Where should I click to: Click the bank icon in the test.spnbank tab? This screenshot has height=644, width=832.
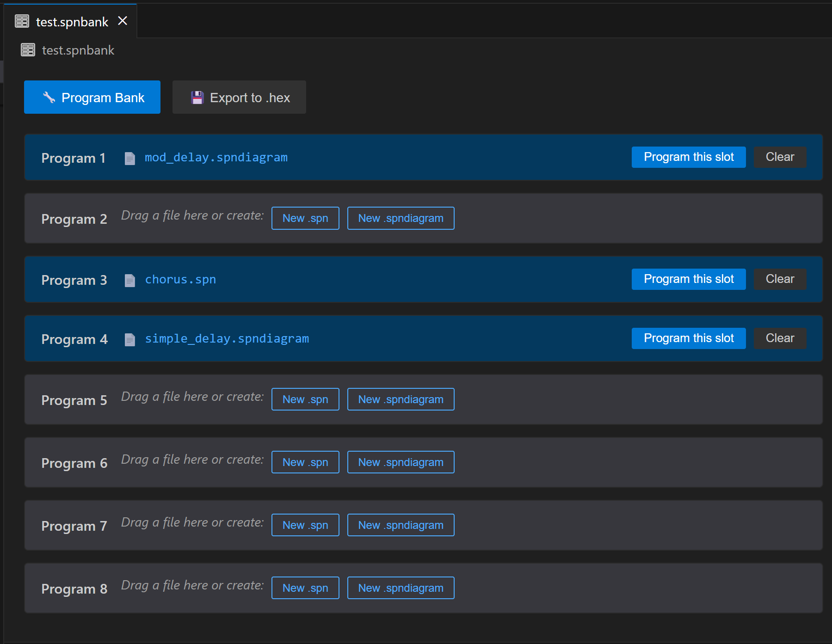(x=22, y=21)
